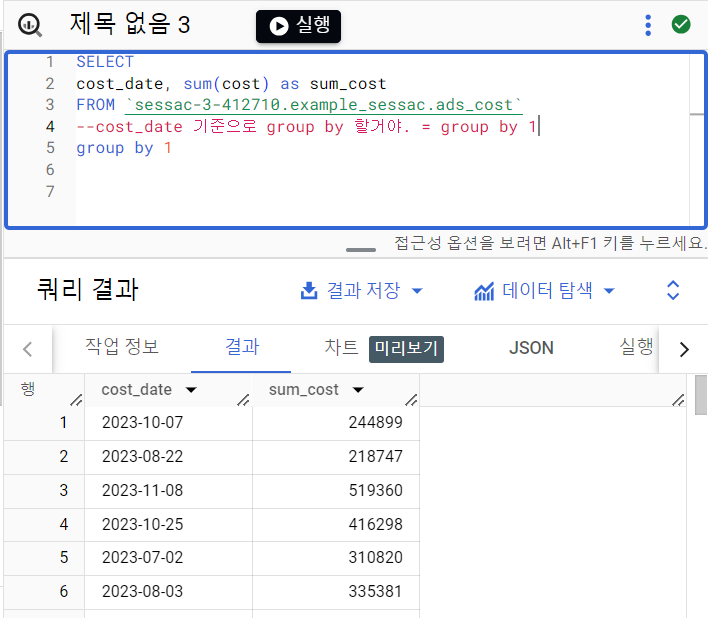Click the 행 column header
The image size is (708, 618).
pyautogui.click(x=28, y=389)
